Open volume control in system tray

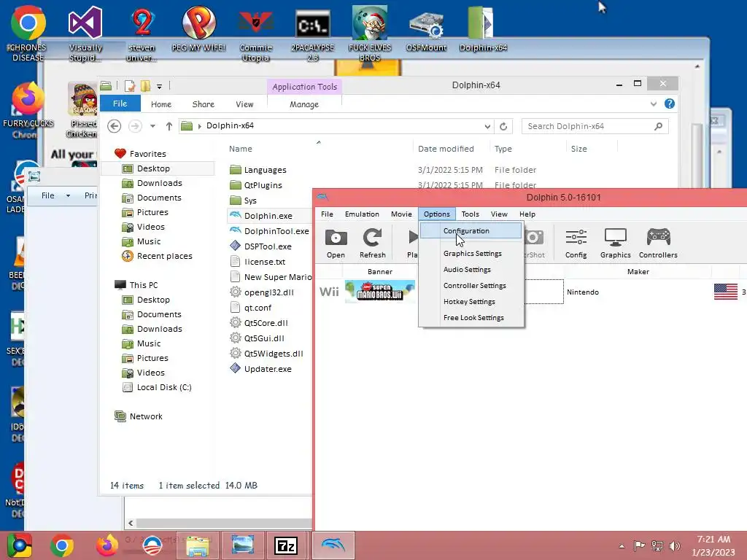point(674,546)
